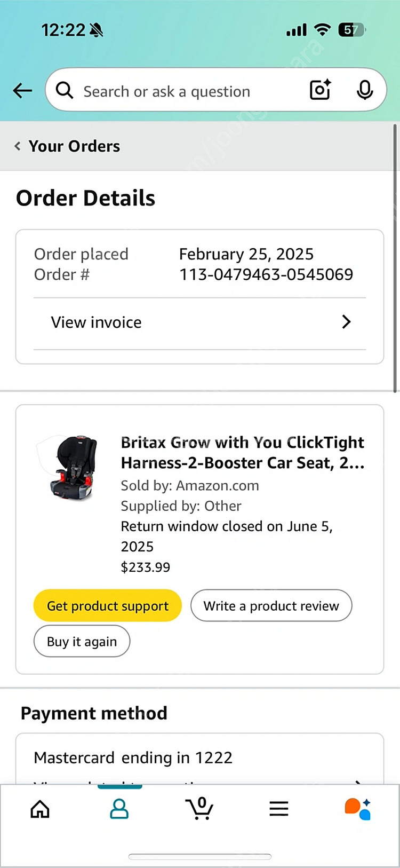
Task: Tap the magnifying glass search icon
Action: 65,91
